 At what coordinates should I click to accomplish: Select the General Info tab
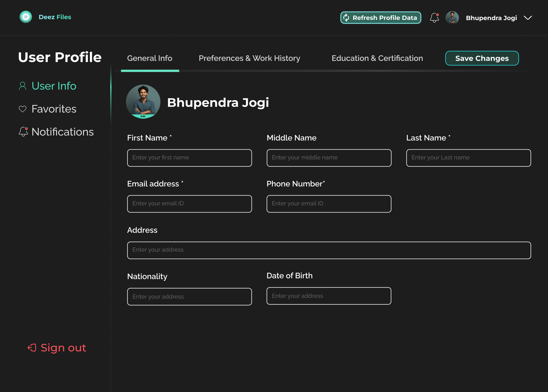pyautogui.click(x=149, y=58)
